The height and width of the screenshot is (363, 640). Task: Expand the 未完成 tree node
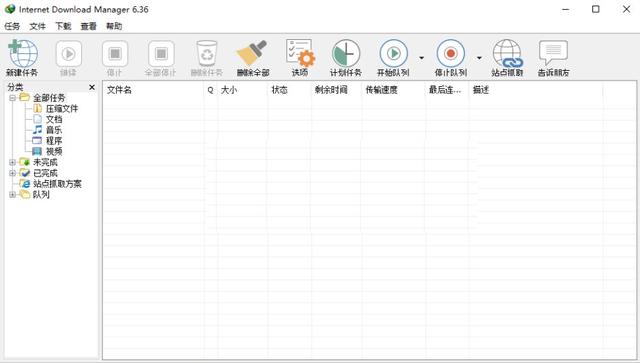tap(12, 162)
